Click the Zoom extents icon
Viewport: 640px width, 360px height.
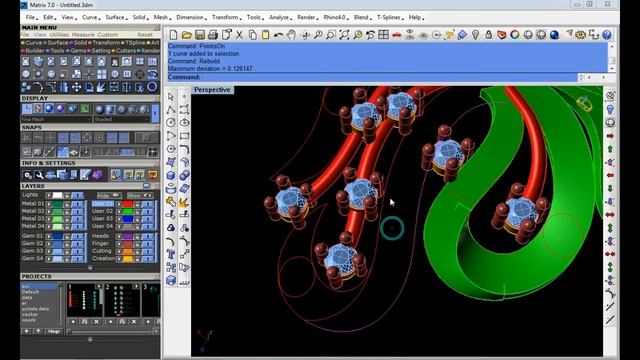point(344,35)
